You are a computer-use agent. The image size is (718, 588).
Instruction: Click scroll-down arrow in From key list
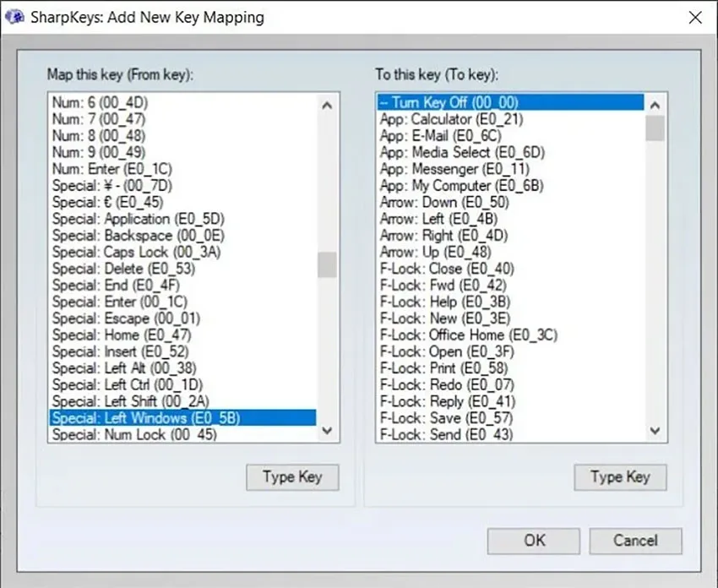click(327, 431)
